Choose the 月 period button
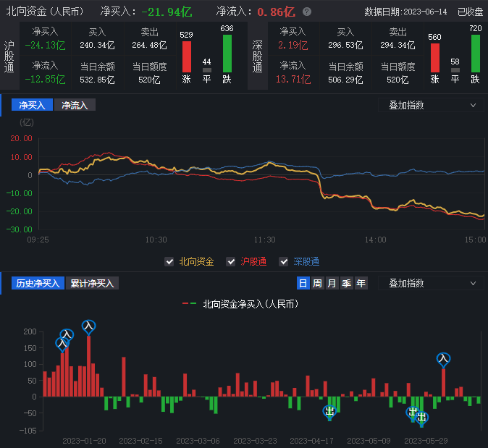Viewport: 488px width, 448px height. [x=332, y=284]
